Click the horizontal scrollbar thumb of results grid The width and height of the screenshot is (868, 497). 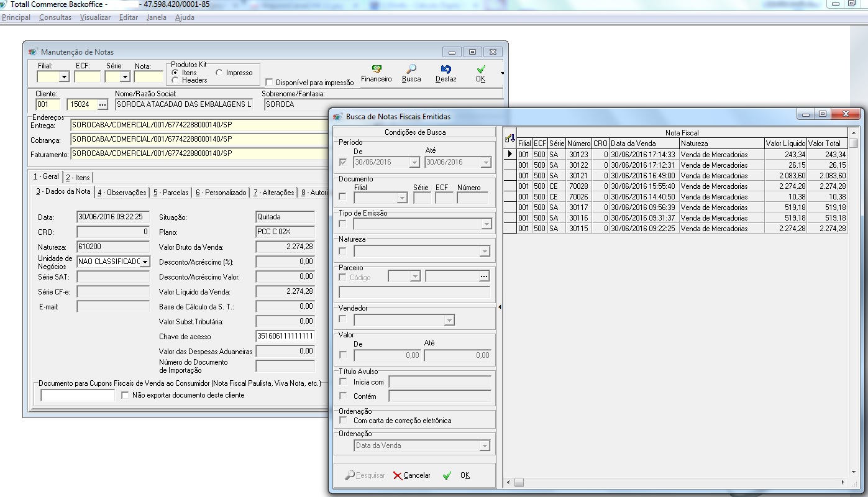pos(519,482)
